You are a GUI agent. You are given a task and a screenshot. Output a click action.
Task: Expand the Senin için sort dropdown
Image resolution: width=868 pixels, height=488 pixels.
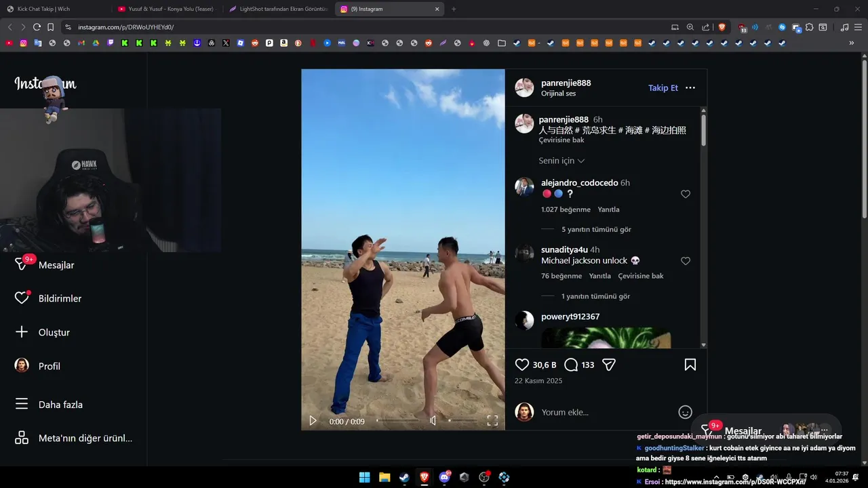(x=561, y=161)
